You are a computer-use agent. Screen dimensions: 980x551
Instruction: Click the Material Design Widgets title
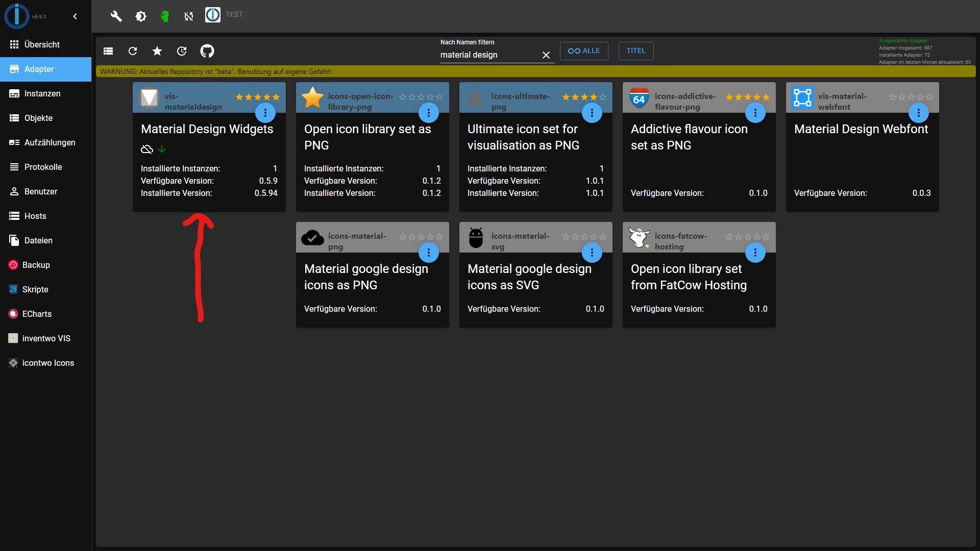[207, 129]
